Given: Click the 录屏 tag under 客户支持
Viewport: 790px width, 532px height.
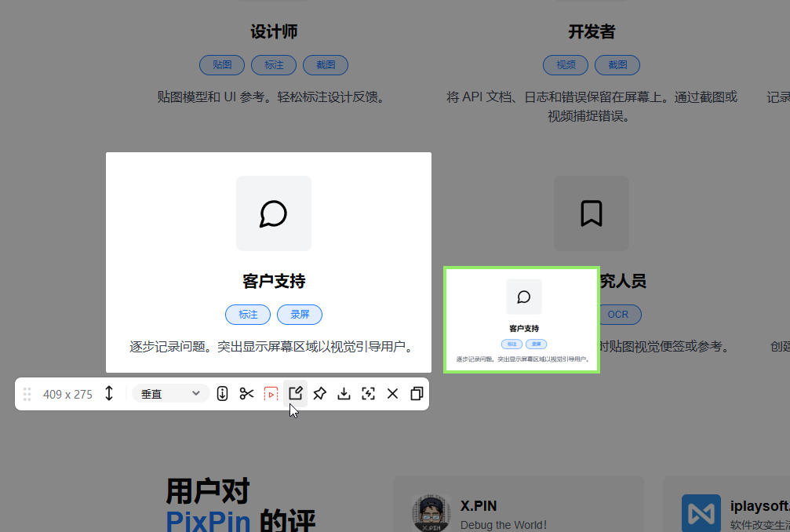Looking at the screenshot, I should [x=299, y=314].
